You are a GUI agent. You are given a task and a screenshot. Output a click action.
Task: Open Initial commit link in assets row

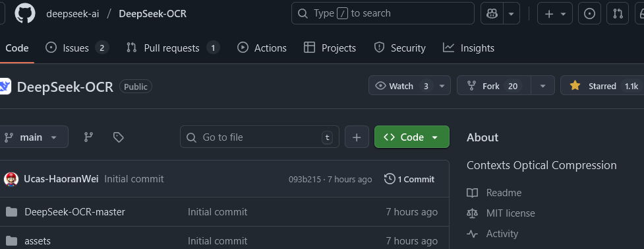tap(218, 241)
